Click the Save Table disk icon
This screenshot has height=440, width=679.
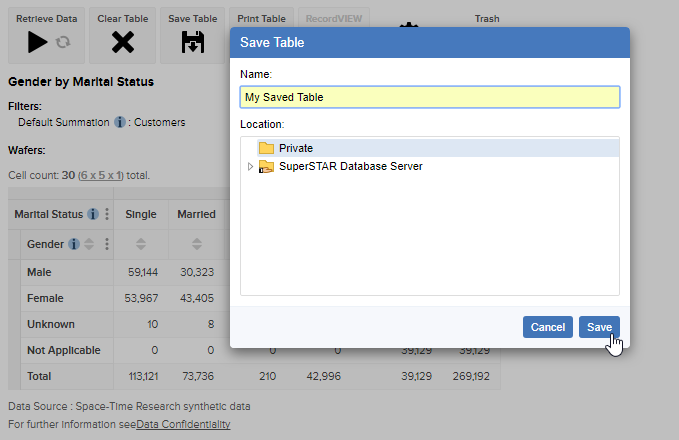pos(192,42)
